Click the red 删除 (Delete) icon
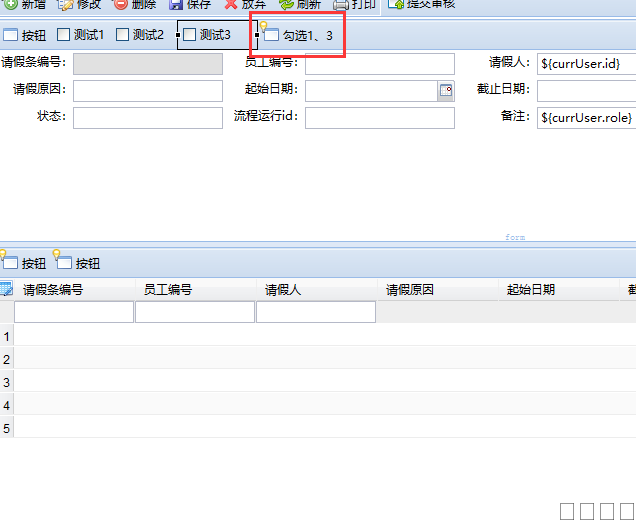The image size is (636, 525). coord(121,4)
